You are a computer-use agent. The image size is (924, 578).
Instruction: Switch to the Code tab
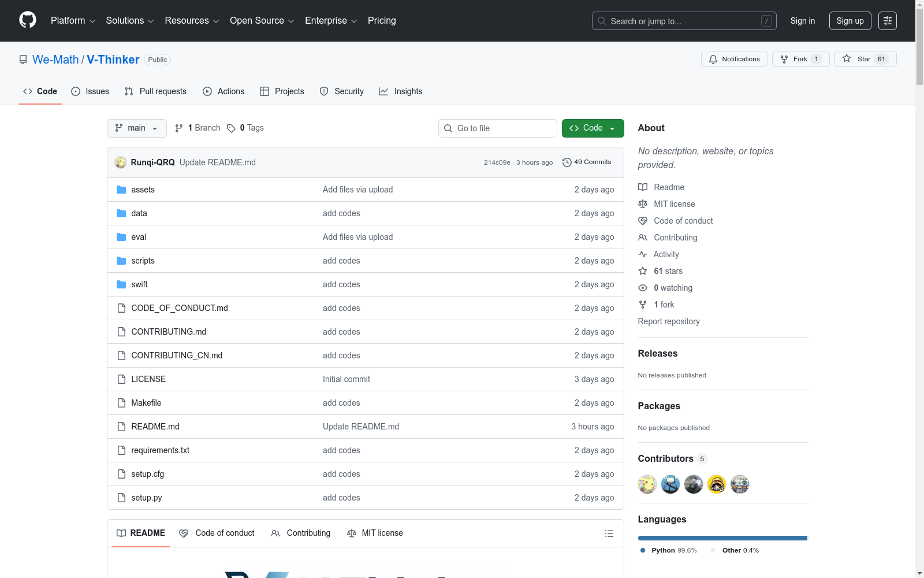tap(40, 91)
